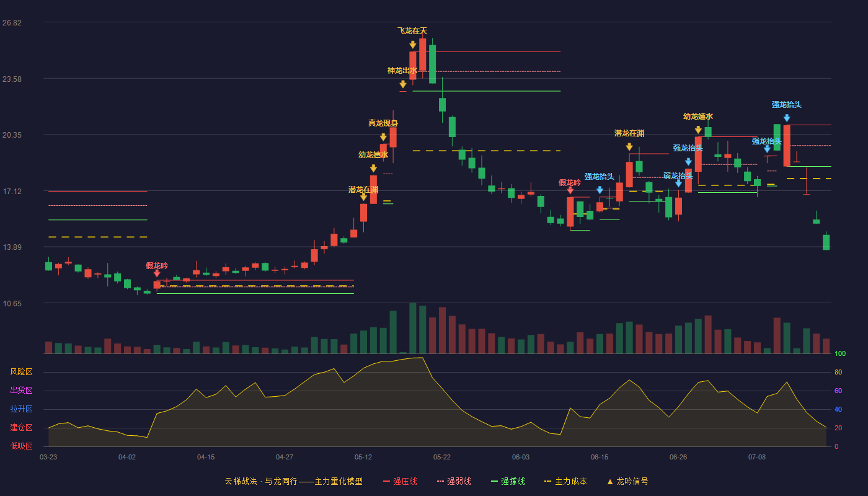Click the 出货区 zone label
Image resolution: width=868 pixels, height=496 pixels.
pos(22,391)
